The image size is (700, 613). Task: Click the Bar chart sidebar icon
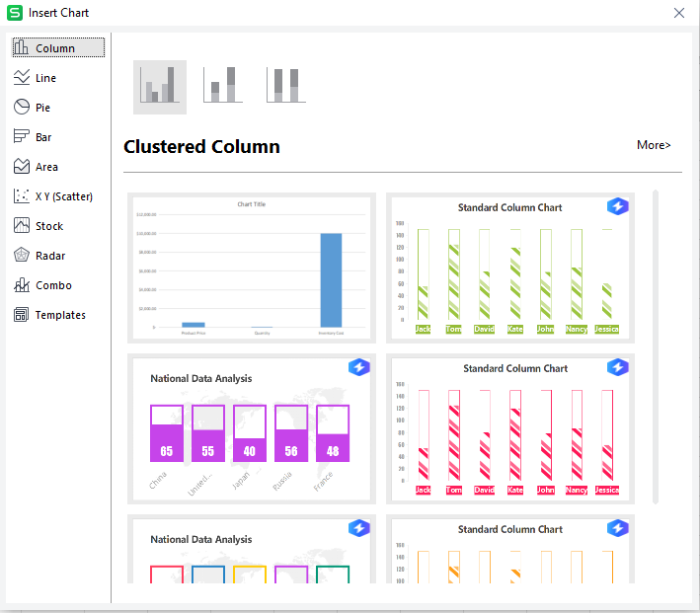[x=22, y=136]
